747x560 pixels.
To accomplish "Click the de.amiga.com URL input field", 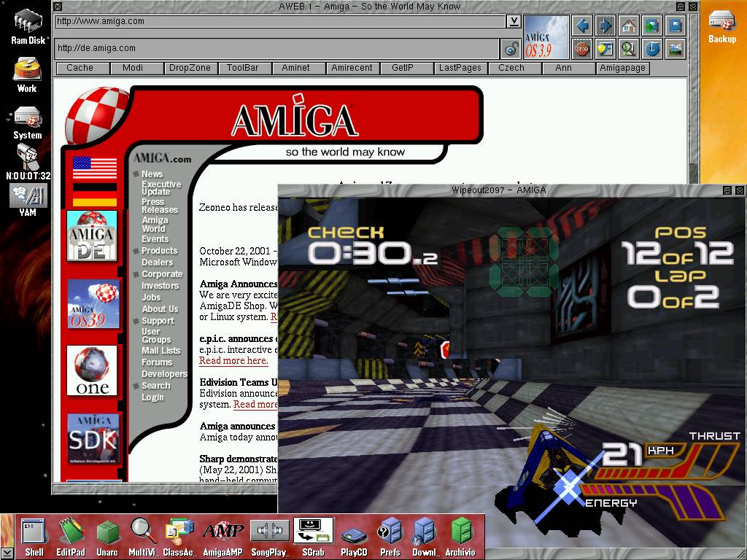I will click(277, 48).
